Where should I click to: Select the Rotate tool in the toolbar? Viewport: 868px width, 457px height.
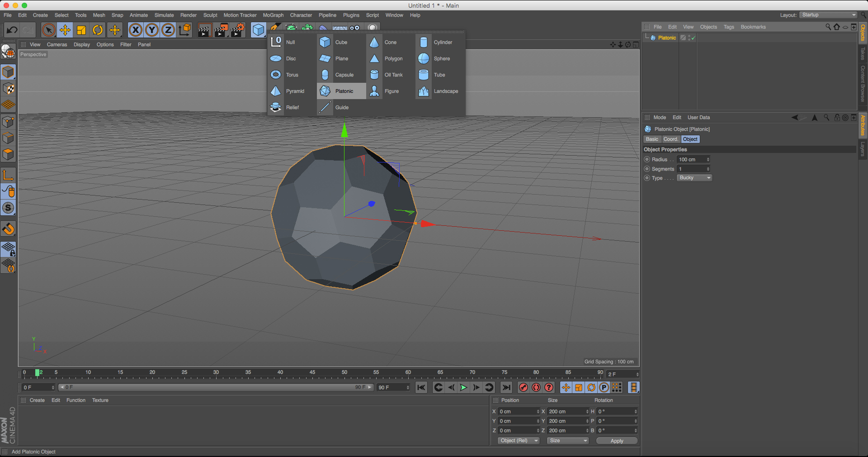pos(98,30)
